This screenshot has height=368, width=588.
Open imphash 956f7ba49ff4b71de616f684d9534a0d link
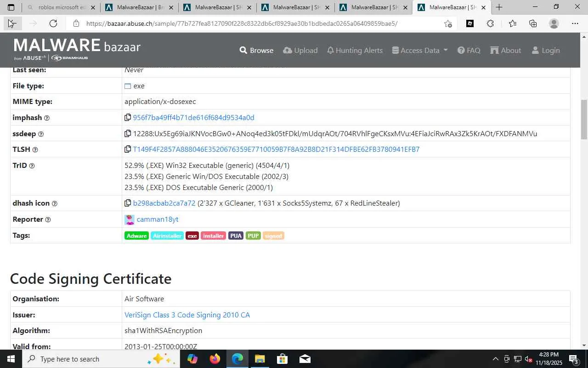pyautogui.click(x=193, y=118)
